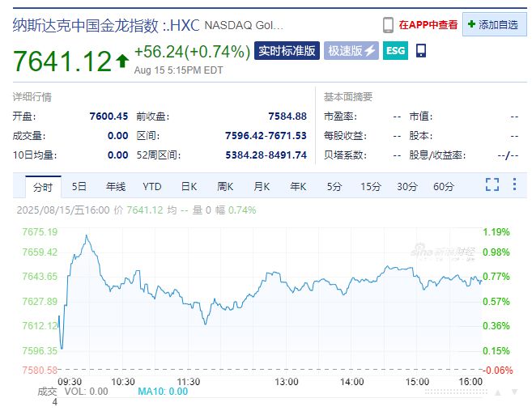
Task: Click the 区间 value 7596.42-7671.53
Action: pyautogui.click(x=266, y=136)
